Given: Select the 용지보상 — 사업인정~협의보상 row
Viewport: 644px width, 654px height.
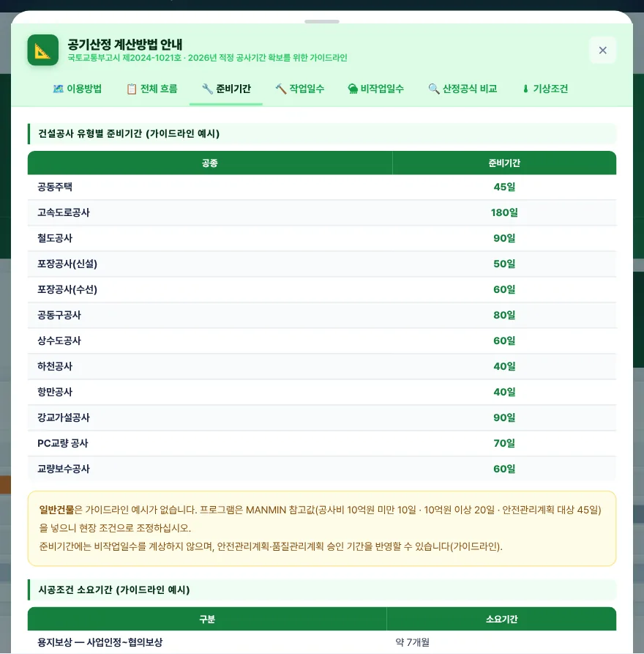Looking at the screenshot, I should 322,642.
